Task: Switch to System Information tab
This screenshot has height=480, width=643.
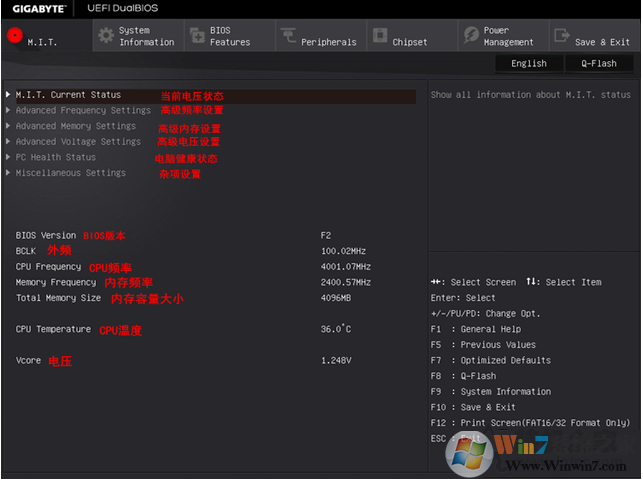Action: point(139,36)
